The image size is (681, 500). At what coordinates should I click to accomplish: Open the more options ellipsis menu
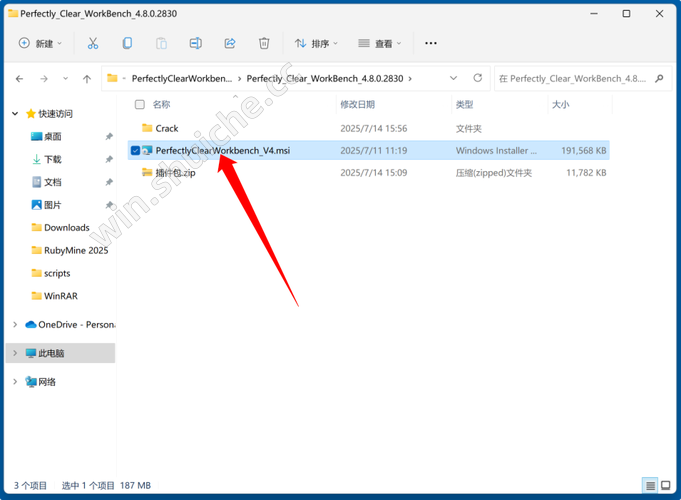click(x=430, y=43)
